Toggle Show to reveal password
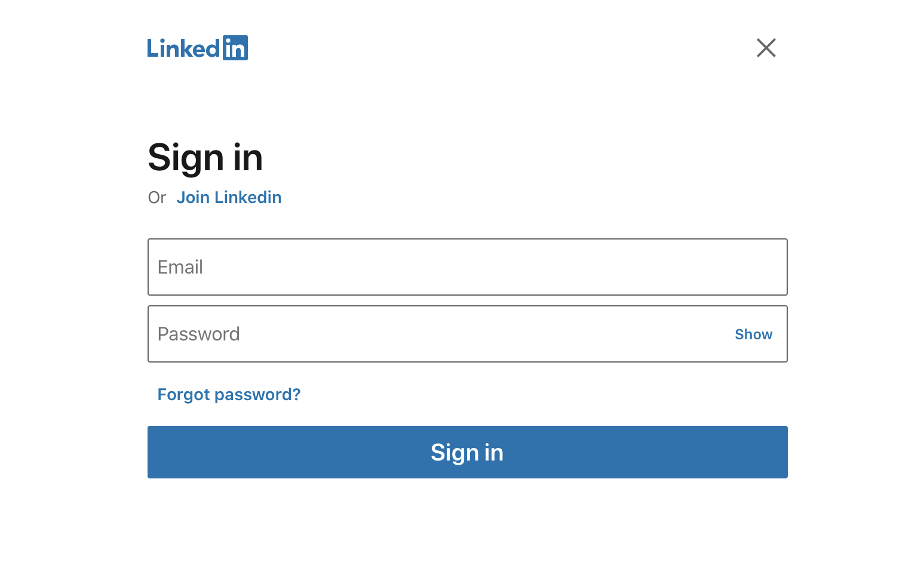The height and width of the screenshot is (571, 924). (753, 334)
